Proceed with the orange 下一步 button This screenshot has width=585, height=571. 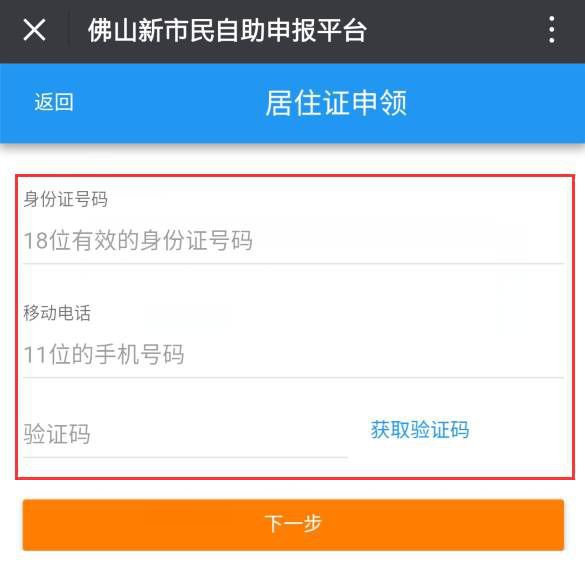click(x=293, y=524)
